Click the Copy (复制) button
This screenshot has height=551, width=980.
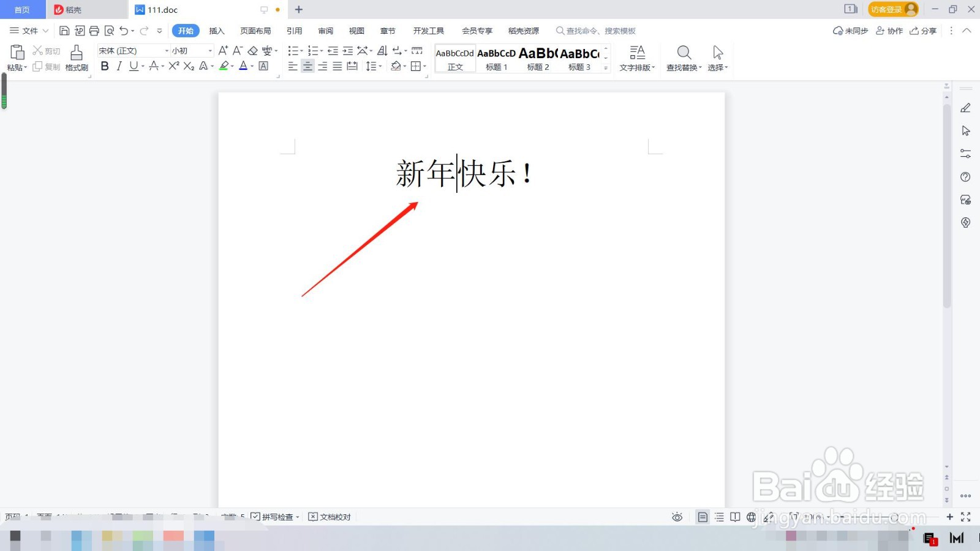point(47,67)
